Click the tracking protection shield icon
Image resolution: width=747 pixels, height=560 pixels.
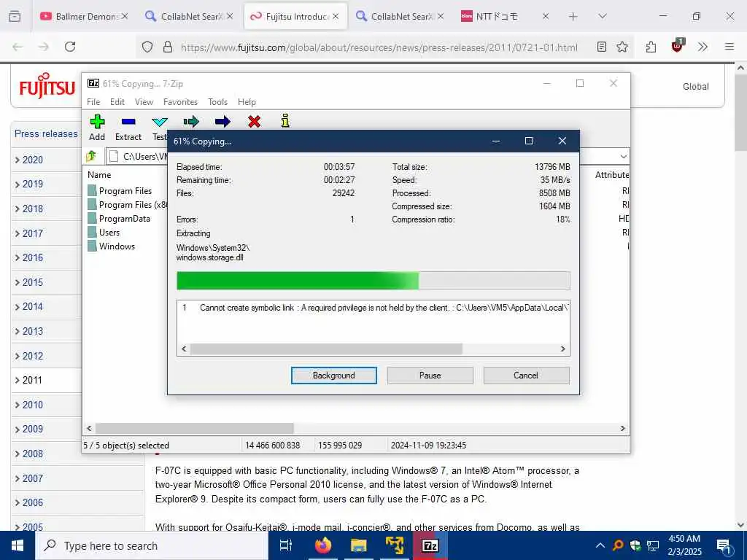(147, 47)
